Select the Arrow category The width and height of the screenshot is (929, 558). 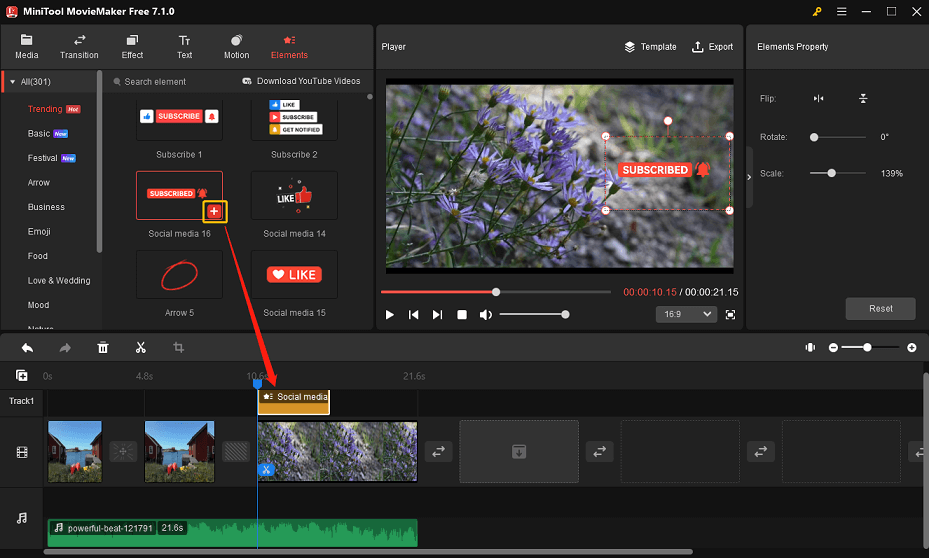[39, 182]
